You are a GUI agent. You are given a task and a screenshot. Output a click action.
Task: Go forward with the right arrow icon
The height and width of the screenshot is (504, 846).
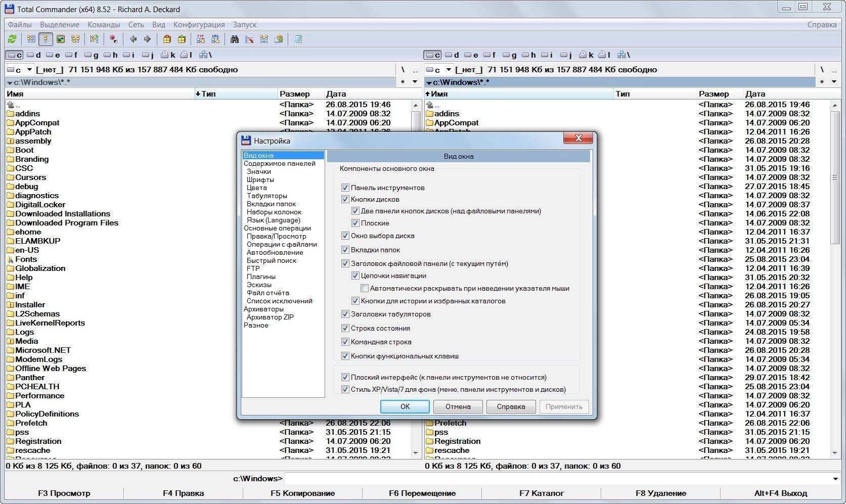(x=147, y=39)
